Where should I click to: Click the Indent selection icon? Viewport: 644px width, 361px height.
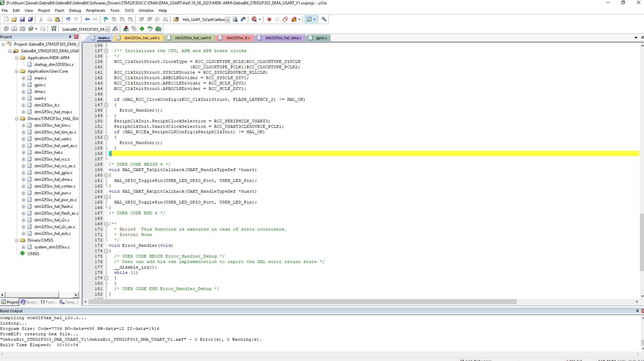141,19
